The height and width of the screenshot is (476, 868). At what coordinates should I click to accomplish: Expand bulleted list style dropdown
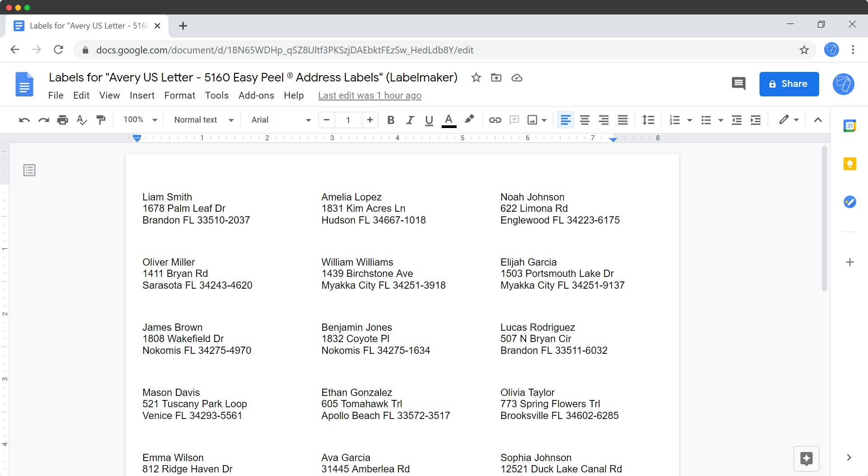(721, 120)
